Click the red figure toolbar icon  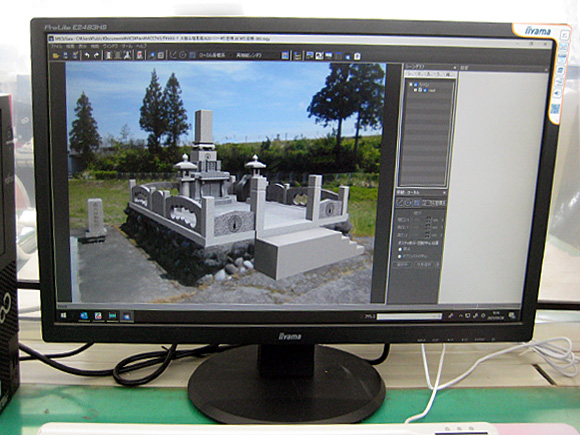click(139, 55)
